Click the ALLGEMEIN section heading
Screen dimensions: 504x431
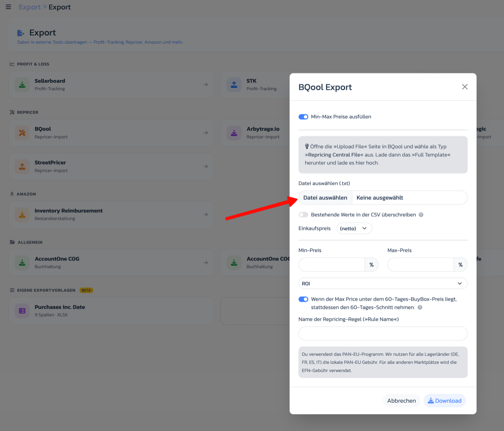30,243
